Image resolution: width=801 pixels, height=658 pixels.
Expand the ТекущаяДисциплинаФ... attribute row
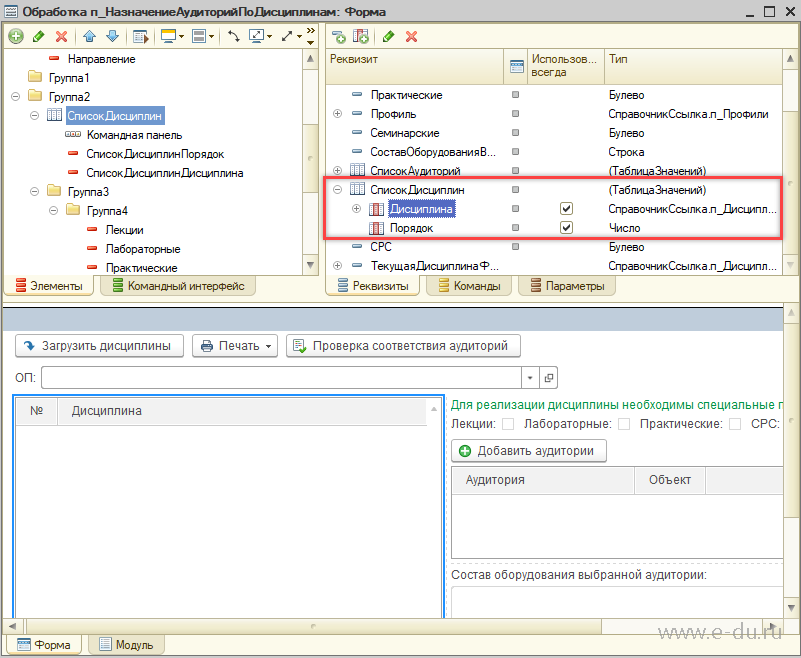click(337, 265)
